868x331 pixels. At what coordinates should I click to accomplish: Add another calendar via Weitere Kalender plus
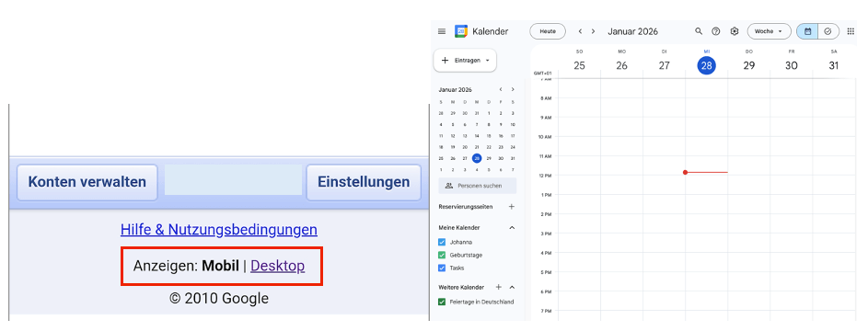(498, 288)
